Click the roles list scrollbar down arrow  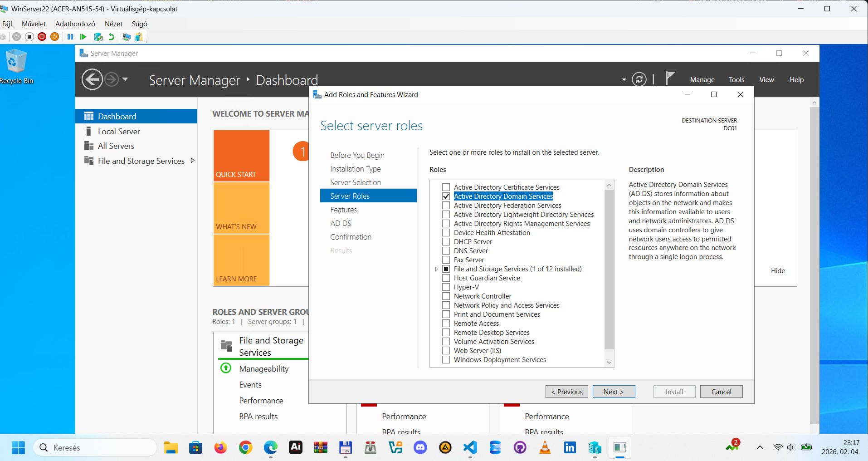pos(609,363)
